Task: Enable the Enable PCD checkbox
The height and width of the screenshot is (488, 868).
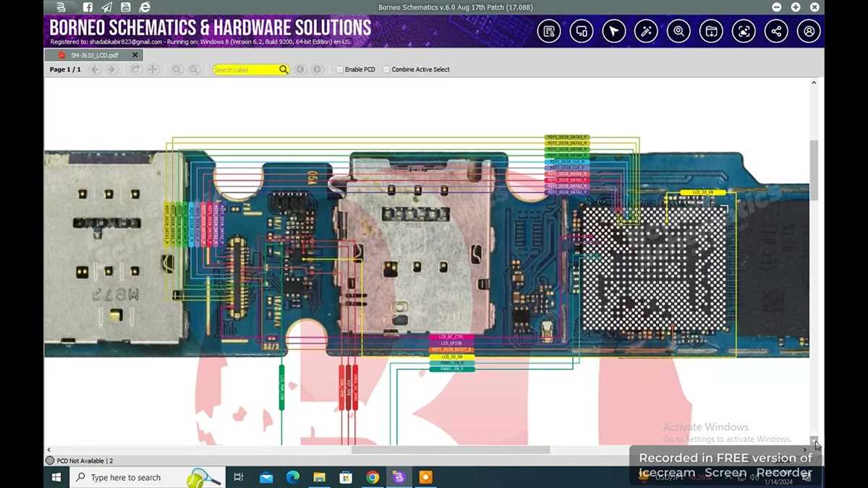Action: (x=339, y=69)
